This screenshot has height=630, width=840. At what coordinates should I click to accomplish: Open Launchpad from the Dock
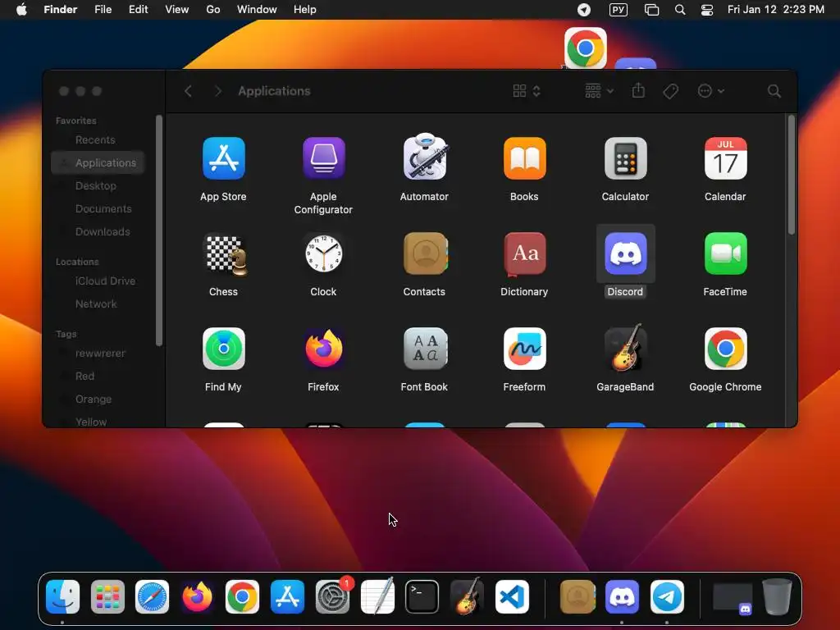tap(107, 596)
